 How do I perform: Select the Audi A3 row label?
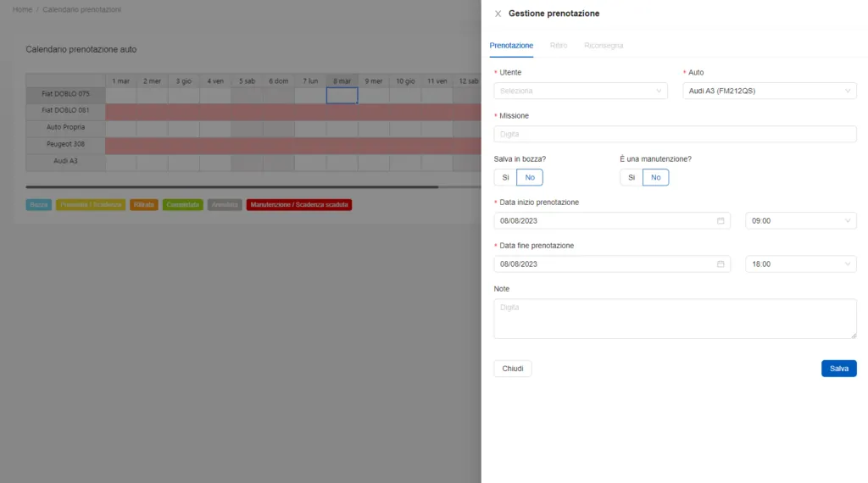click(65, 161)
